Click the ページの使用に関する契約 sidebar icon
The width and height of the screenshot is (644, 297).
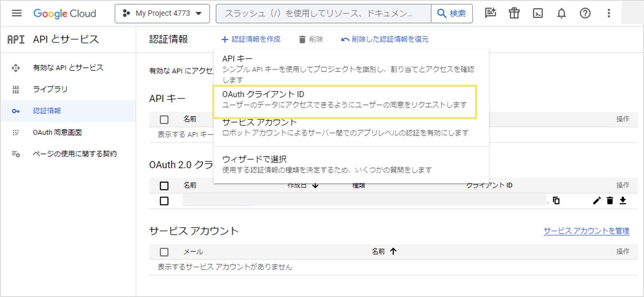(x=16, y=154)
